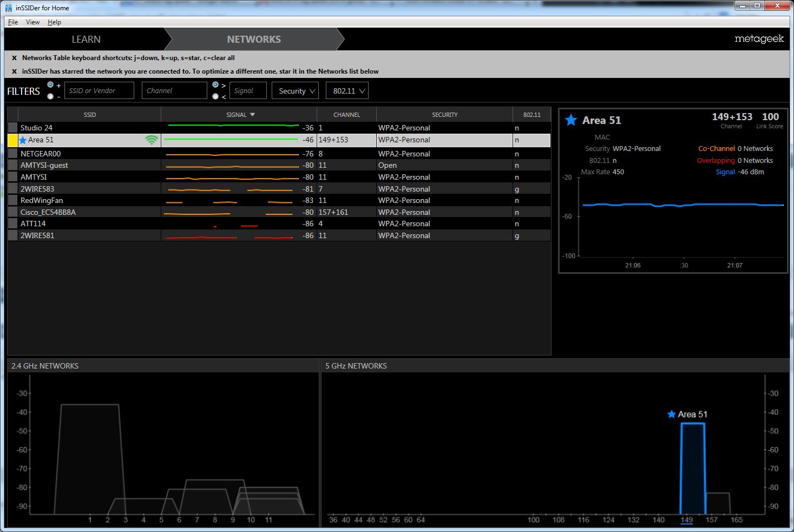Dismiss the keyboard shortcuts notice
The width and height of the screenshot is (794, 532).
coord(15,58)
